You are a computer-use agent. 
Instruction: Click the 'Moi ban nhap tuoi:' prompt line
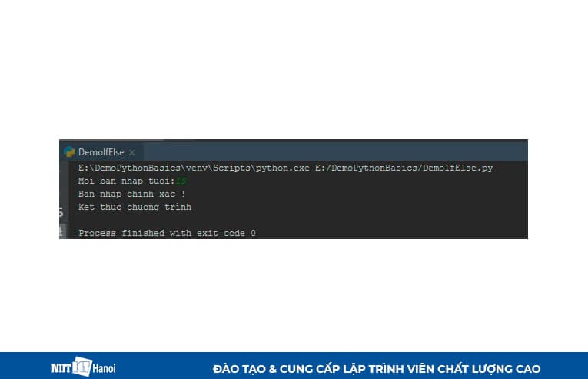(x=126, y=181)
